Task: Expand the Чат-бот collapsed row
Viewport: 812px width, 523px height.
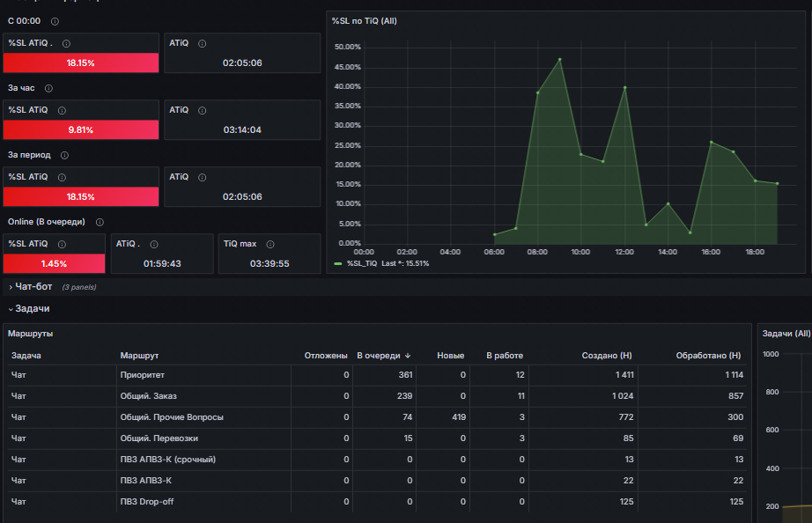Action: pyautogui.click(x=33, y=286)
